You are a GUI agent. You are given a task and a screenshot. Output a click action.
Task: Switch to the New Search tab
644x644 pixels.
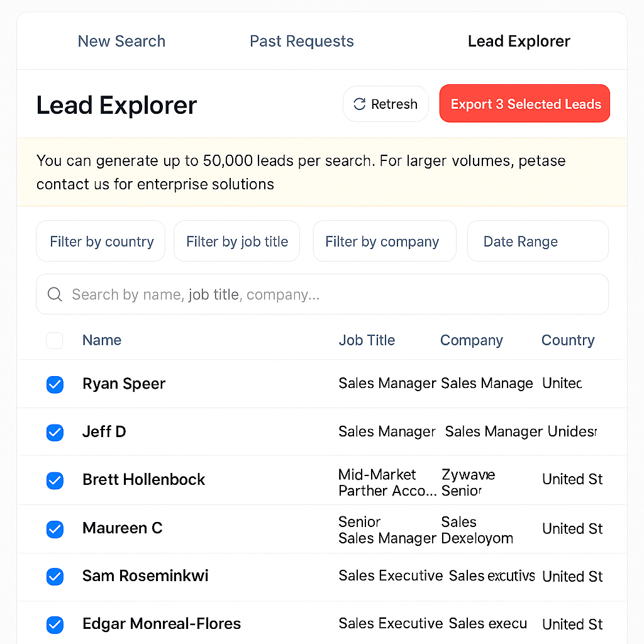tap(121, 41)
